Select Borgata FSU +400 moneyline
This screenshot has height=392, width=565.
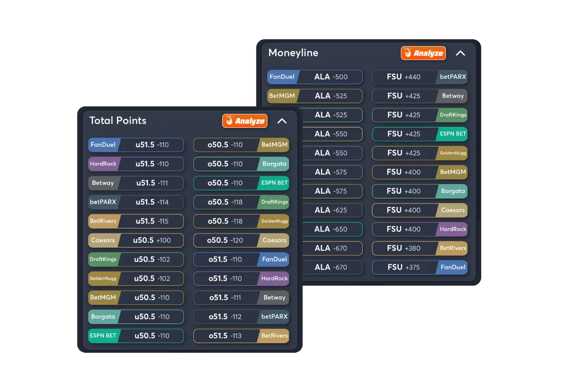(420, 191)
